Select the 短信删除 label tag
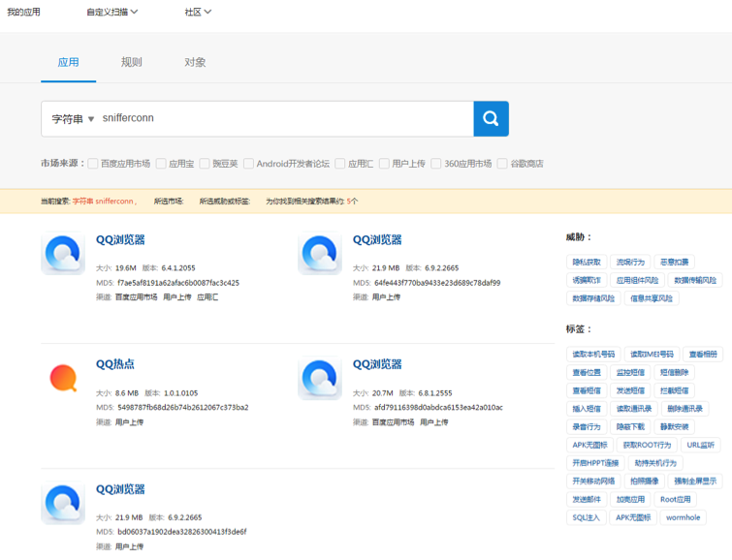The image size is (732, 560). 674,372
